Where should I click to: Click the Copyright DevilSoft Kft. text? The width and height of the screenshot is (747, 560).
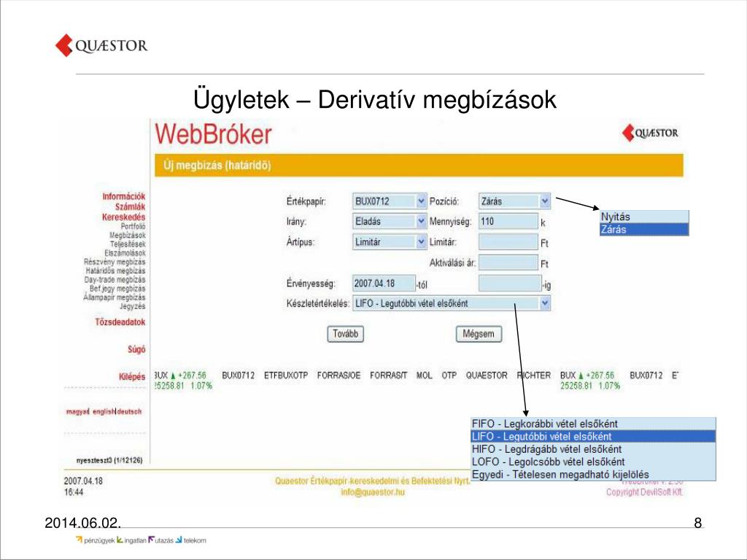coord(644,492)
